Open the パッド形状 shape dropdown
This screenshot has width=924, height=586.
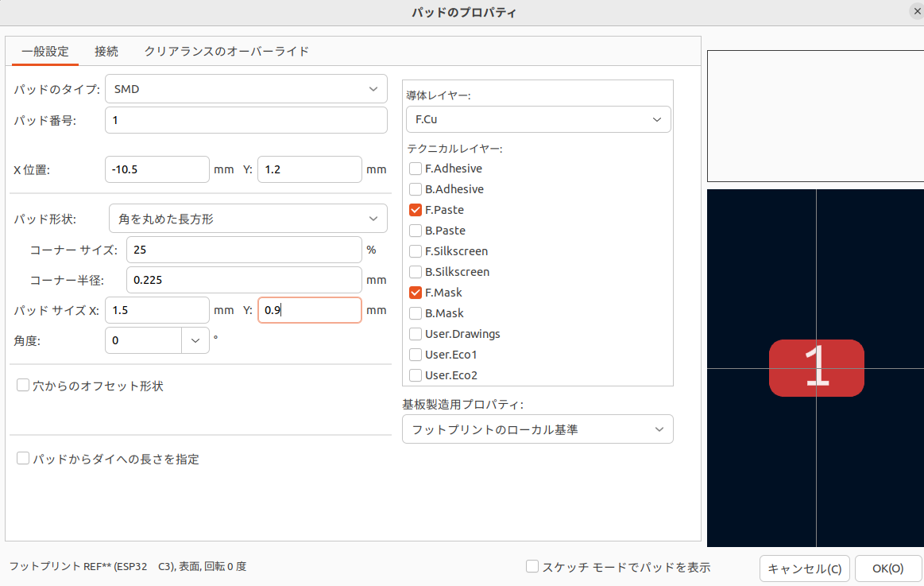pyautogui.click(x=247, y=218)
